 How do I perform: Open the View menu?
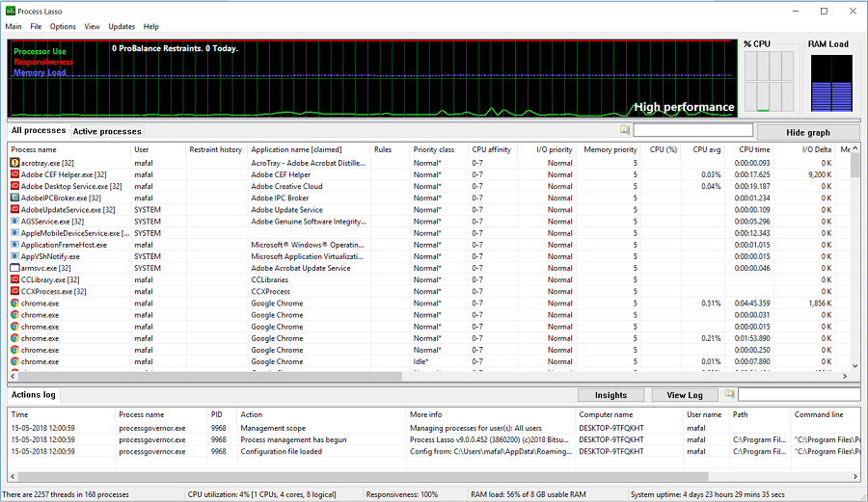coord(92,27)
